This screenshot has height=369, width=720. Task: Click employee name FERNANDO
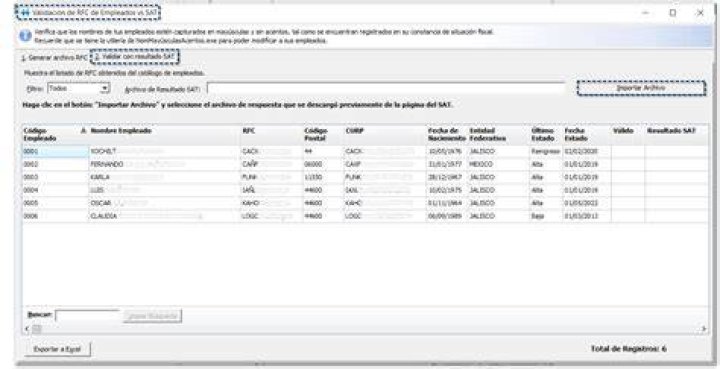pos(107,164)
